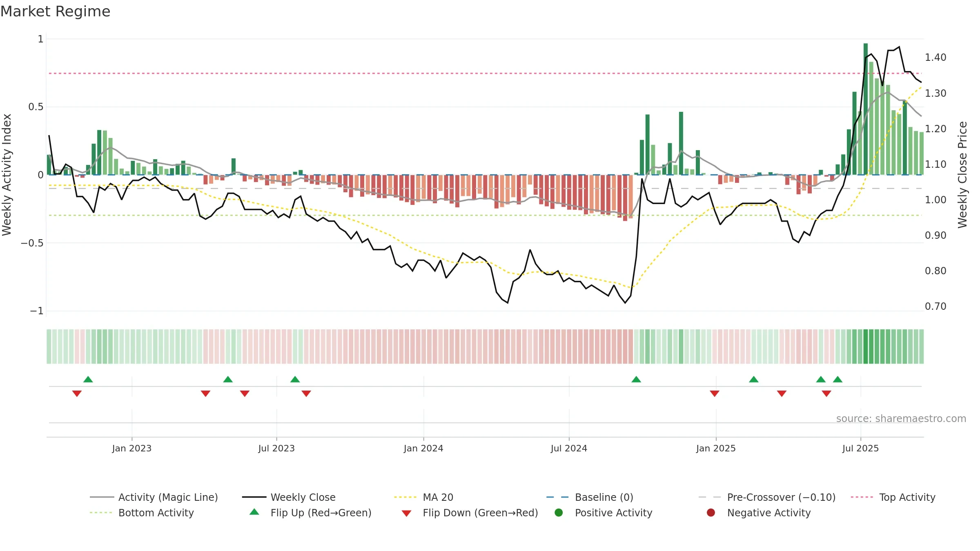
Task: Click the Jul 2023 x-axis label
Action: pyautogui.click(x=276, y=448)
